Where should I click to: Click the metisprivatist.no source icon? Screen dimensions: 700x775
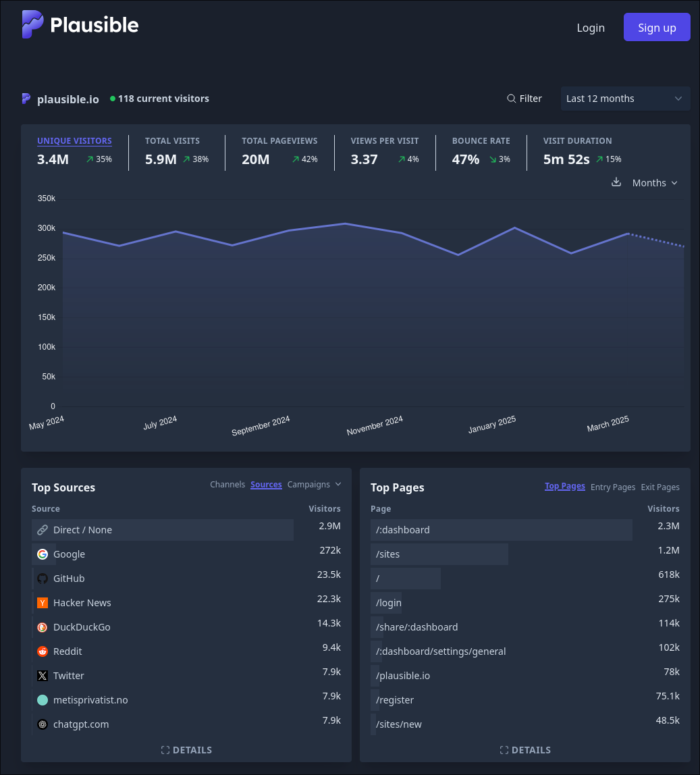[x=43, y=699]
